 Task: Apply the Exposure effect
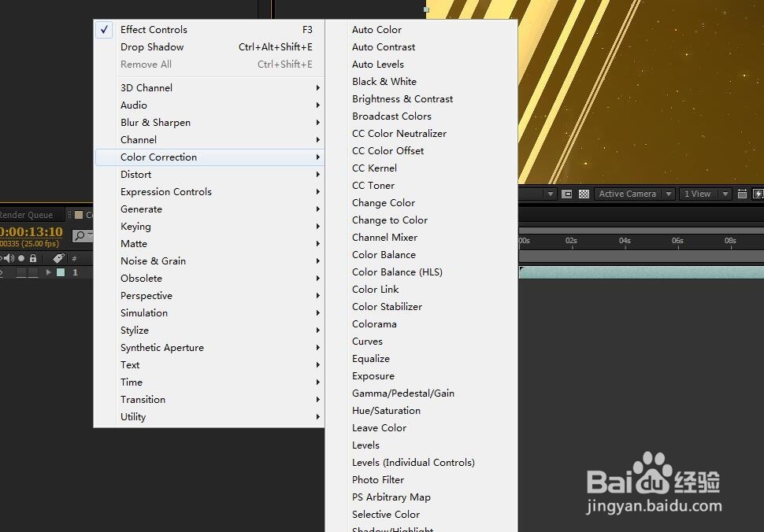point(421,376)
